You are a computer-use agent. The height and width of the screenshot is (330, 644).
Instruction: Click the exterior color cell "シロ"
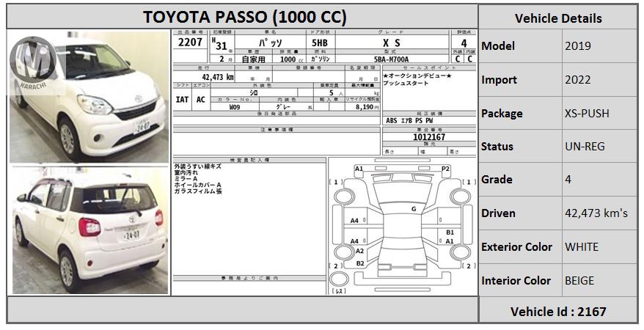[x=254, y=92]
